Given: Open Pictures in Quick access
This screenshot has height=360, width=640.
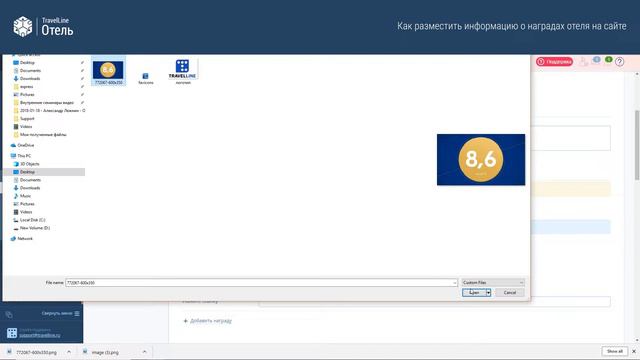Looking at the screenshot, I should point(27,94).
